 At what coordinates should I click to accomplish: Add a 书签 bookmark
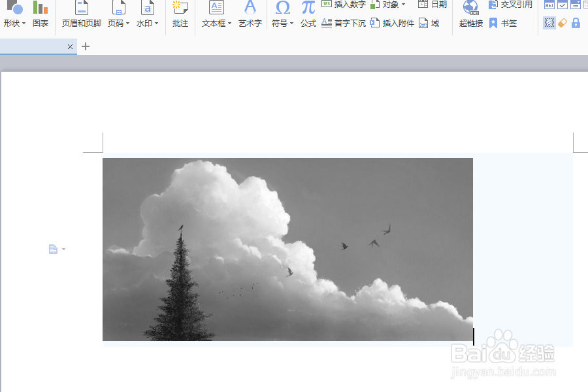point(503,24)
